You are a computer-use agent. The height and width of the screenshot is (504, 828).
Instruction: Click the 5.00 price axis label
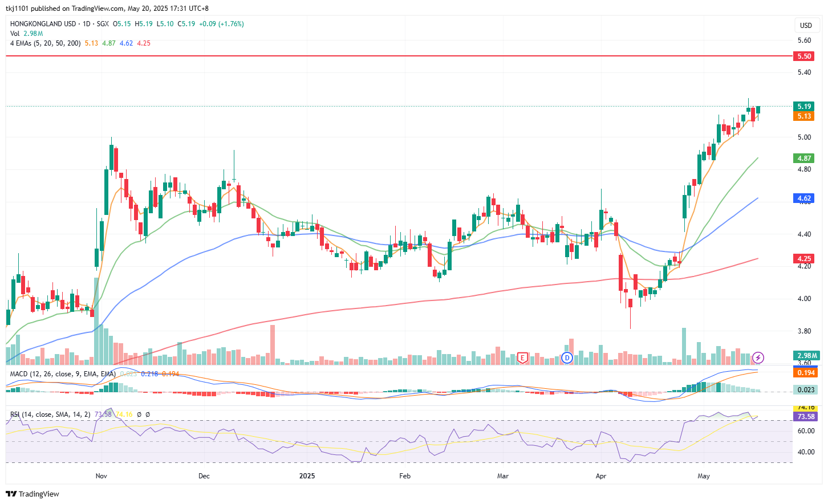804,137
